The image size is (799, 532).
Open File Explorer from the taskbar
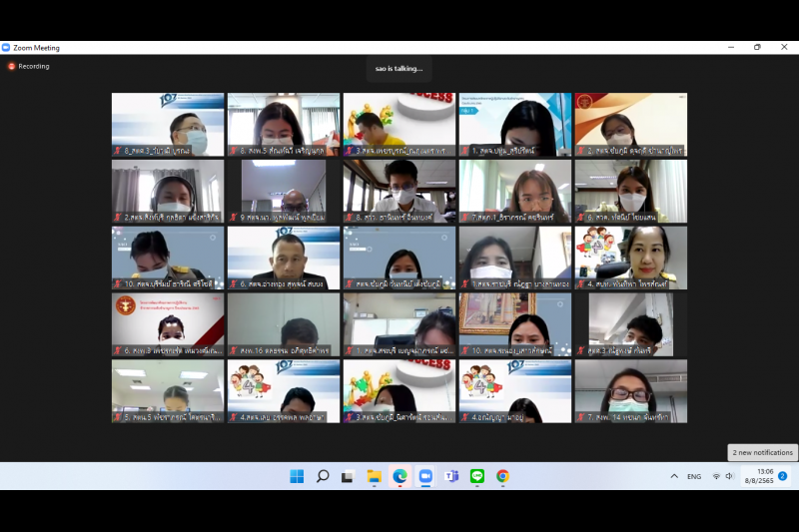374,476
